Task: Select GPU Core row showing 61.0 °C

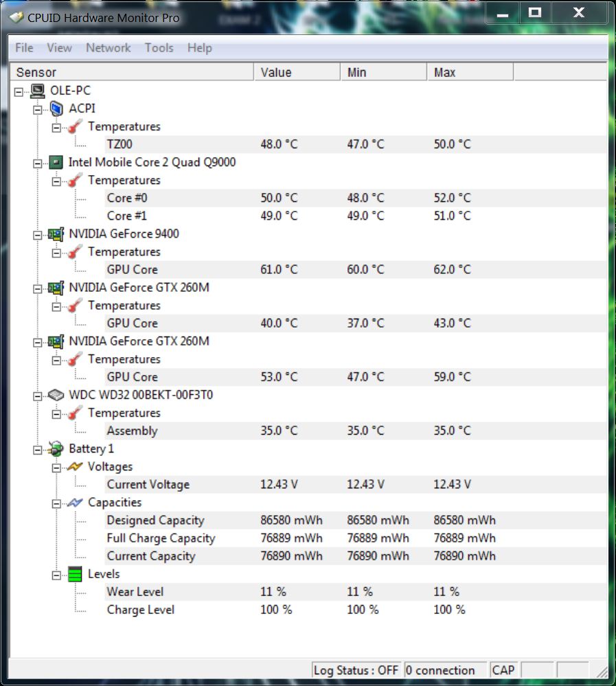Action: pyautogui.click(x=355, y=270)
